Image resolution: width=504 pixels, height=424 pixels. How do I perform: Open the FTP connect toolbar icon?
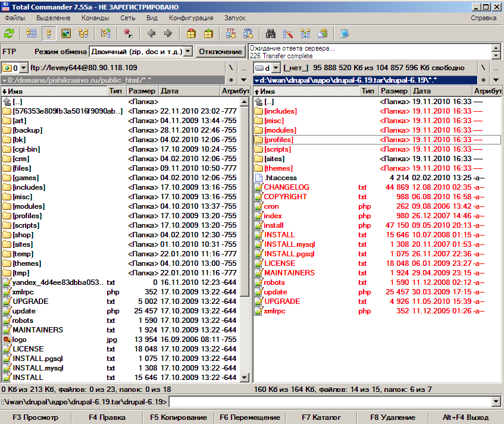point(231,33)
